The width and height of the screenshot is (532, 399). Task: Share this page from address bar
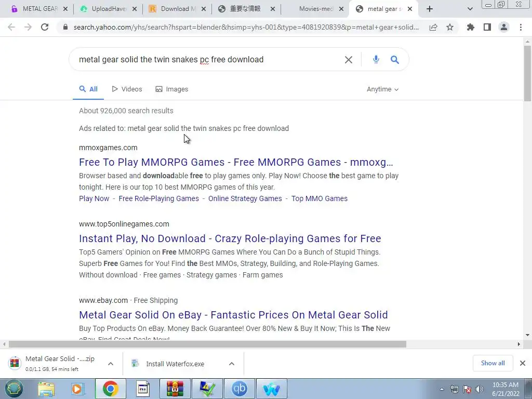[x=433, y=27]
